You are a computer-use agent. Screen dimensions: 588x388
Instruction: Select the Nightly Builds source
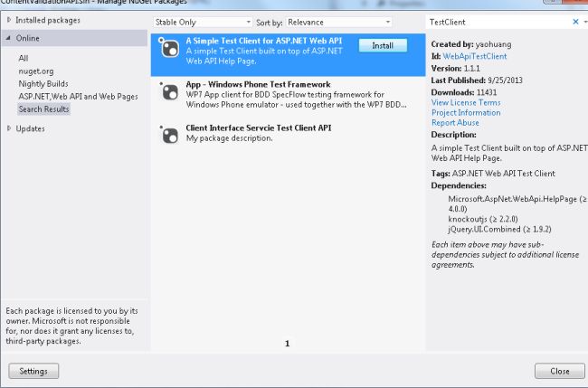click(43, 83)
